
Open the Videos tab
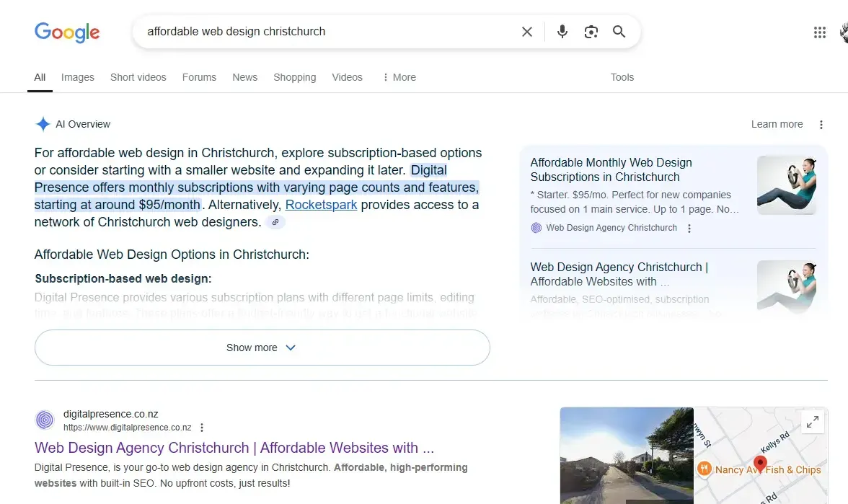pyautogui.click(x=348, y=77)
